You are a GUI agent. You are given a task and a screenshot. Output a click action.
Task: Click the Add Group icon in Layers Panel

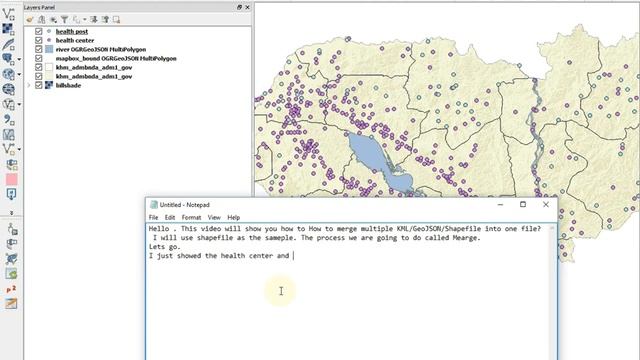tap(41, 20)
